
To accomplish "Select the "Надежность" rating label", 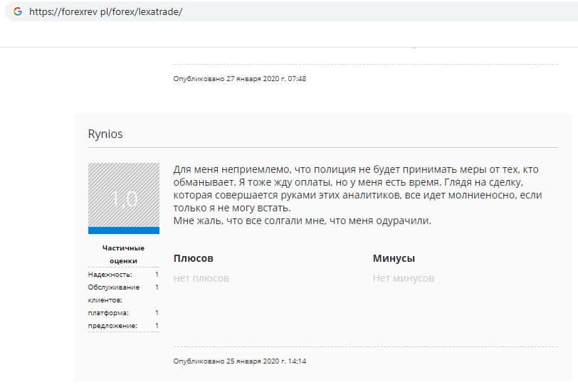I will click(x=110, y=274).
